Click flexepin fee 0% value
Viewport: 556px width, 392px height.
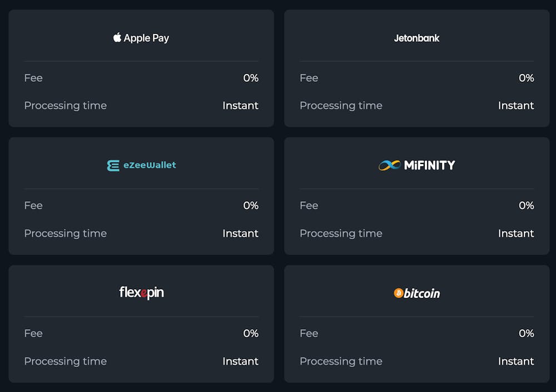(x=251, y=333)
